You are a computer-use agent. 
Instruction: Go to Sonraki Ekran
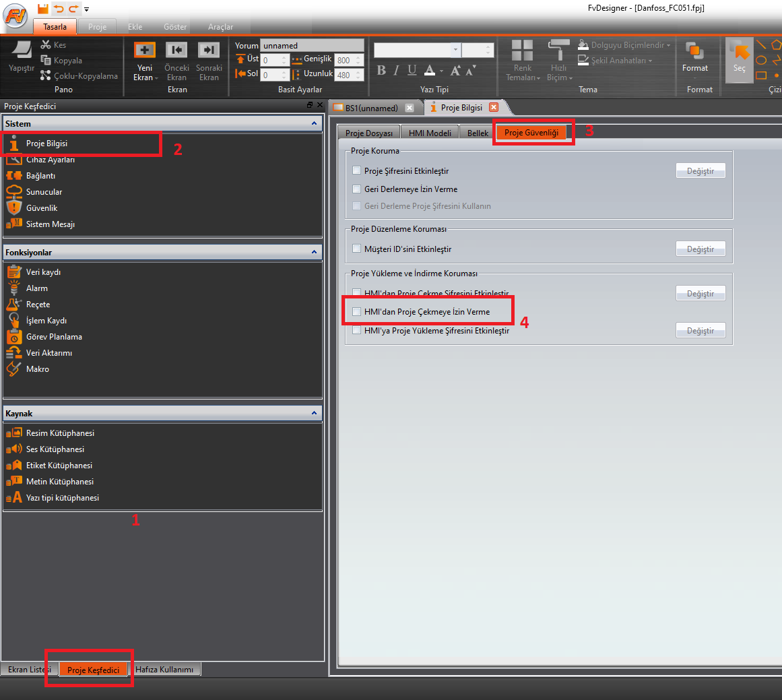pyautogui.click(x=209, y=51)
